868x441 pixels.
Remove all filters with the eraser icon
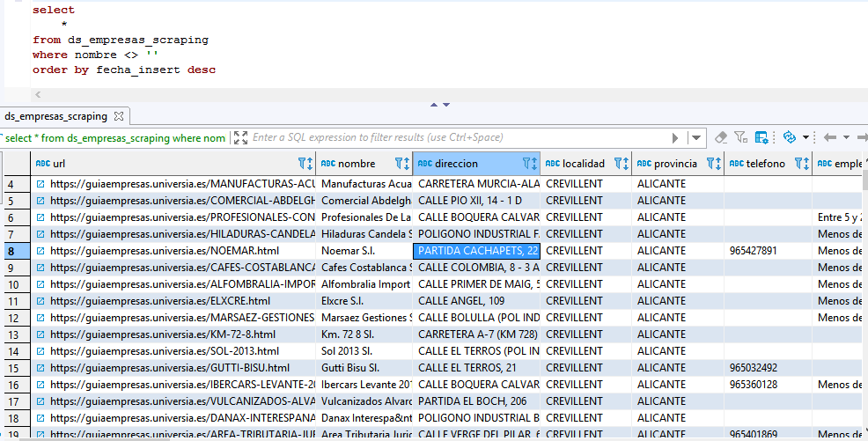(720, 137)
